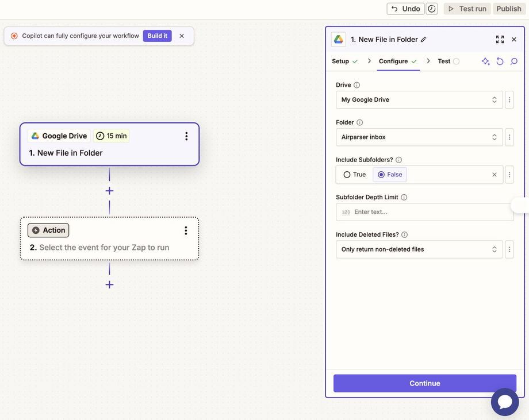Image resolution: width=529 pixels, height=420 pixels.
Task: Open the support chat bubble
Action: coord(505,402)
